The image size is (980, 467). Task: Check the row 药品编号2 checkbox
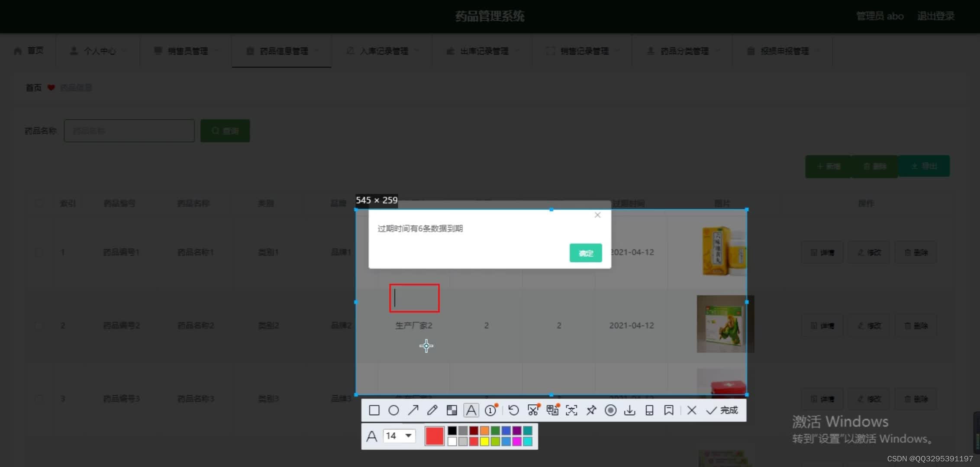[x=39, y=325]
